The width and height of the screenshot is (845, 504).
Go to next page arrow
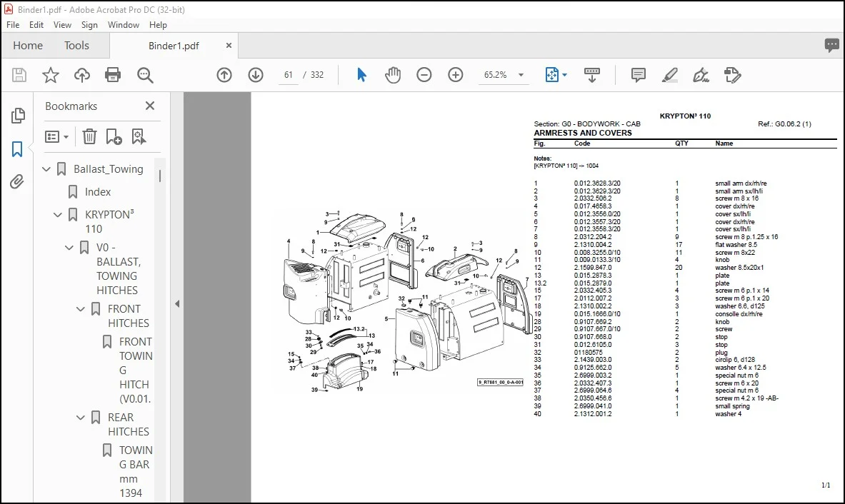256,75
